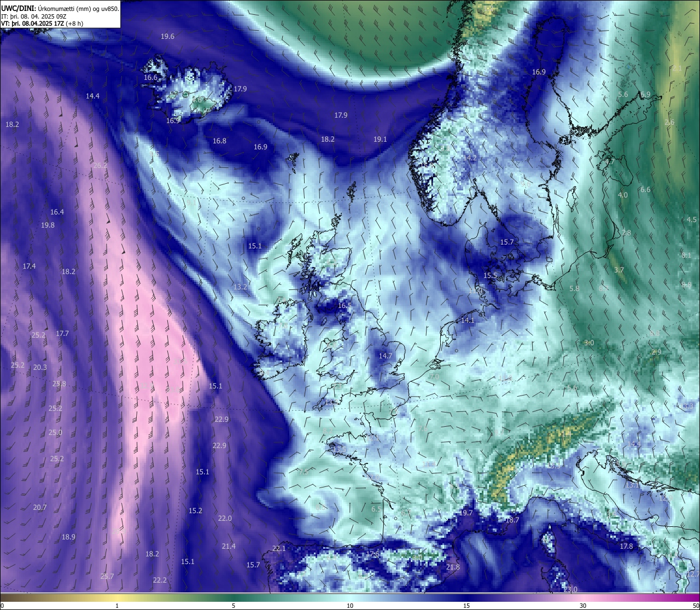Click the 10 label on the colour scale
This screenshot has height=610, width=700.
(350, 606)
